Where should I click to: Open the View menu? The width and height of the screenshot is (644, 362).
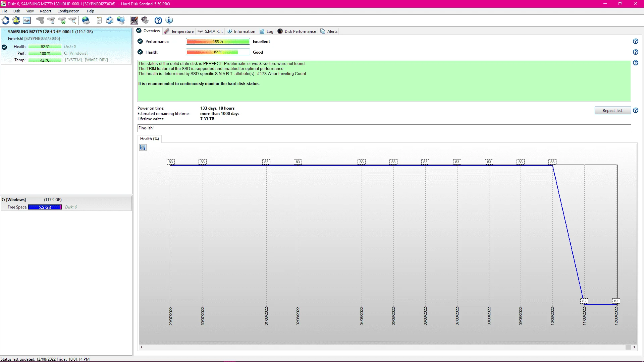point(30,11)
